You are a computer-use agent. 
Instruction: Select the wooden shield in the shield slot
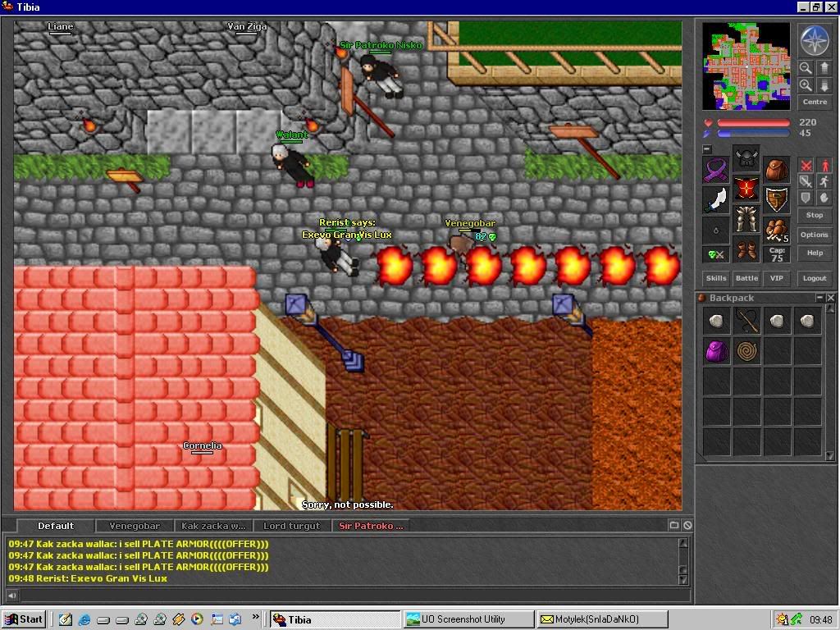(777, 200)
